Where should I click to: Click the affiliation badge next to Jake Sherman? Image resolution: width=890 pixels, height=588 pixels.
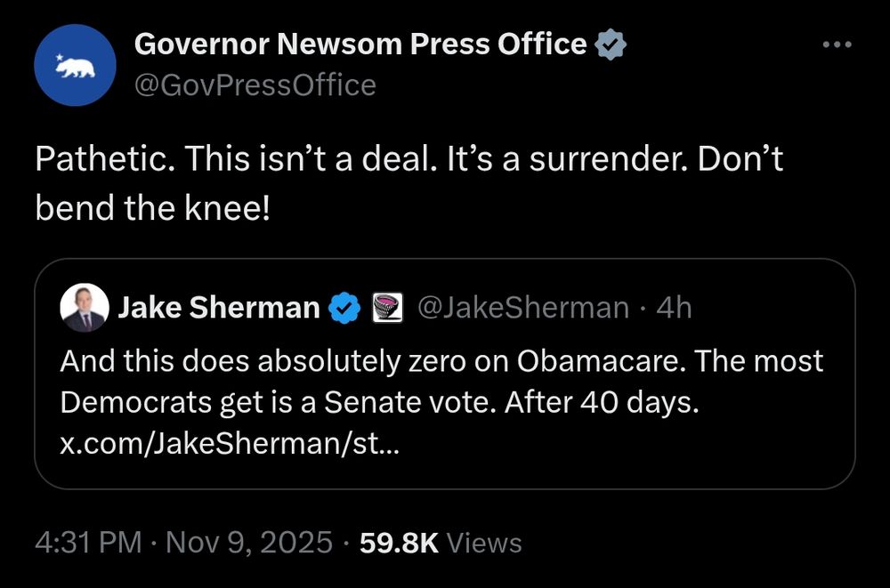click(385, 308)
